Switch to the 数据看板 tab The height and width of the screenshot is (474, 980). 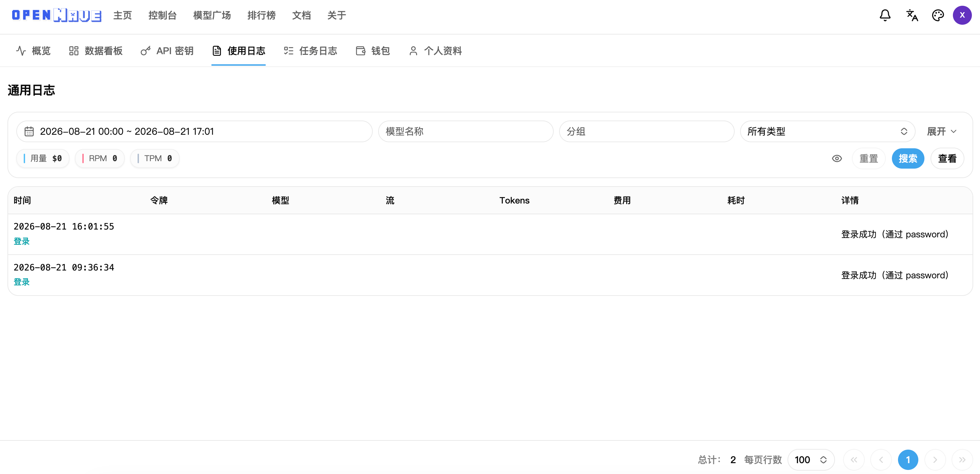click(x=96, y=51)
